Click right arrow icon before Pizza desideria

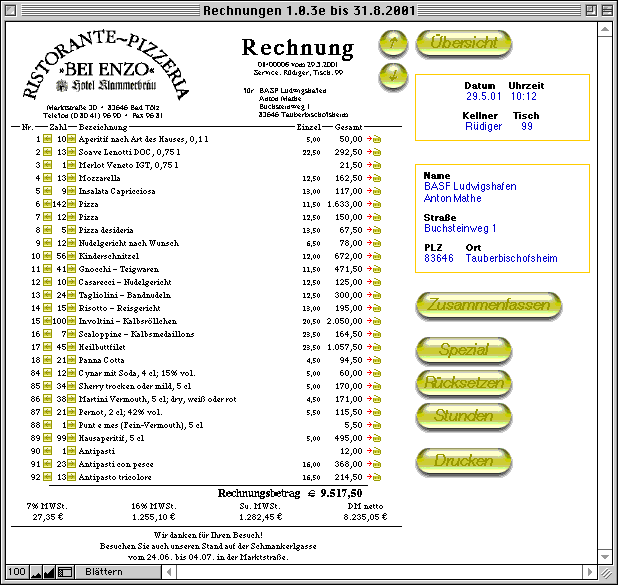coord(72,229)
